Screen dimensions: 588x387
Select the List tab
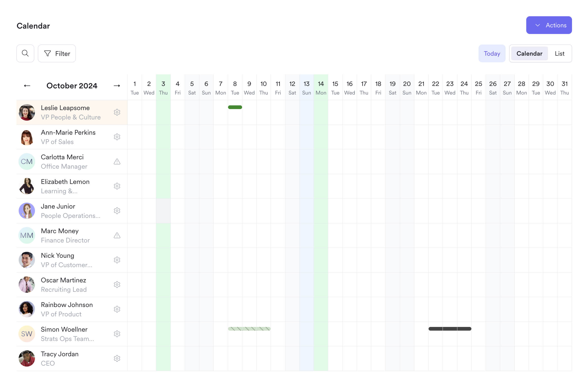(559, 53)
